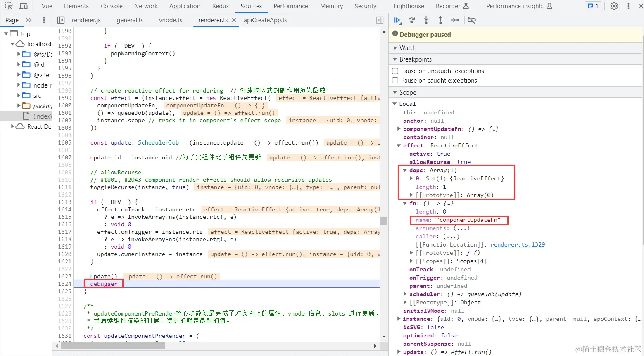
Task: Open the Redux tab
Action: [x=221, y=6]
